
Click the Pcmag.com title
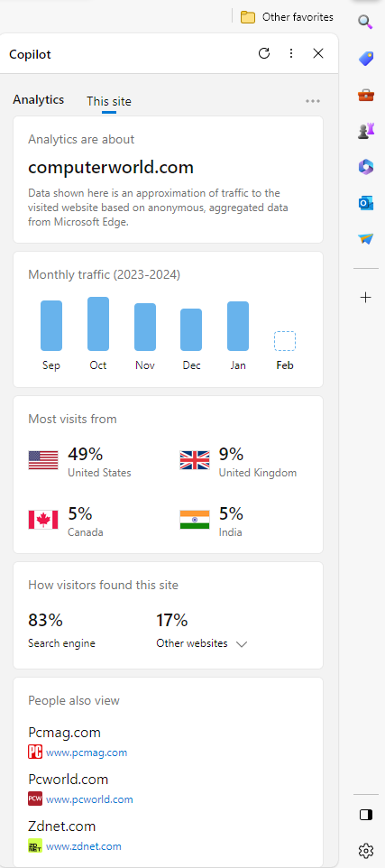click(x=64, y=733)
